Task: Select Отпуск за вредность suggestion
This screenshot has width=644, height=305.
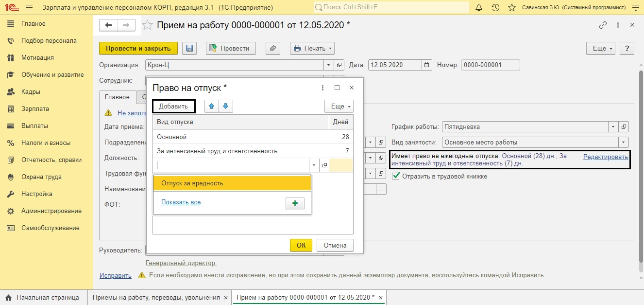Action: click(232, 183)
